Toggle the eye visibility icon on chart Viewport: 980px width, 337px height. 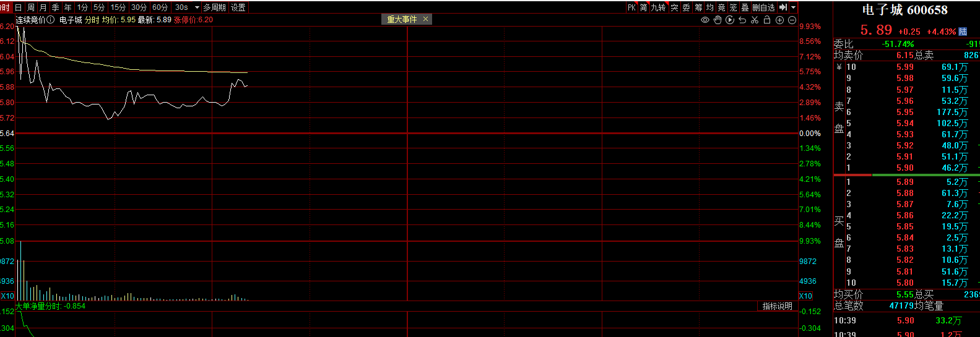point(705,20)
